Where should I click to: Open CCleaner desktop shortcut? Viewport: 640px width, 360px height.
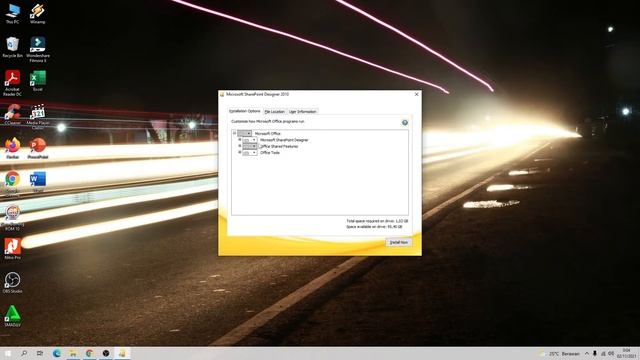(x=13, y=114)
